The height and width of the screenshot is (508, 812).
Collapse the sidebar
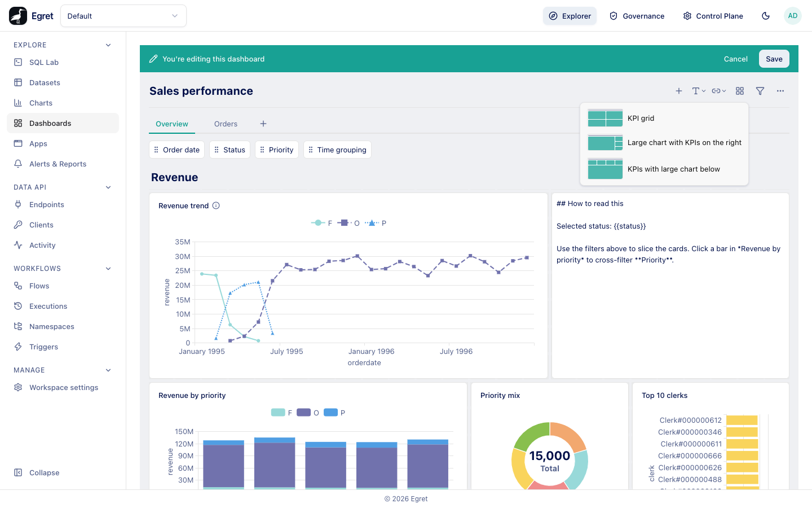[x=63, y=473]
